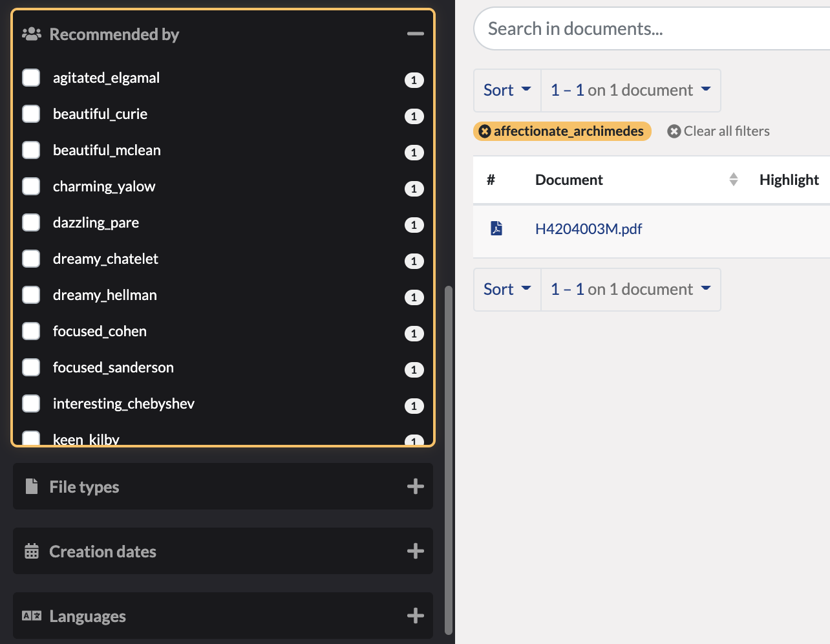Open the bottom Sort dropdown

(506, 289)
